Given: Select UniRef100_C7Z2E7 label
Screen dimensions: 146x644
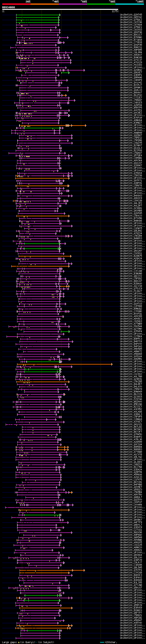Looking at the screenshot, I should pos(131,98).
